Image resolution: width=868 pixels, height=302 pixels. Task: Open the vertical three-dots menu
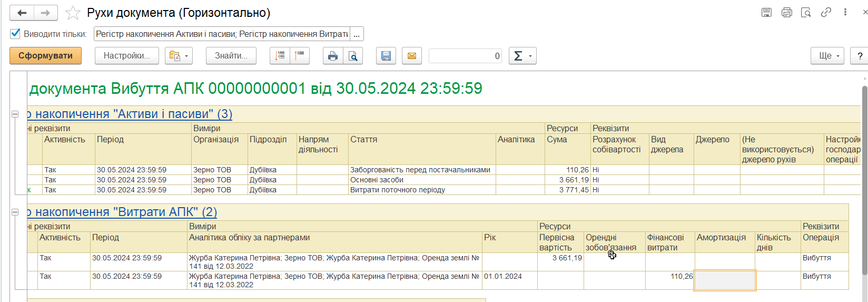click(845, 12)
